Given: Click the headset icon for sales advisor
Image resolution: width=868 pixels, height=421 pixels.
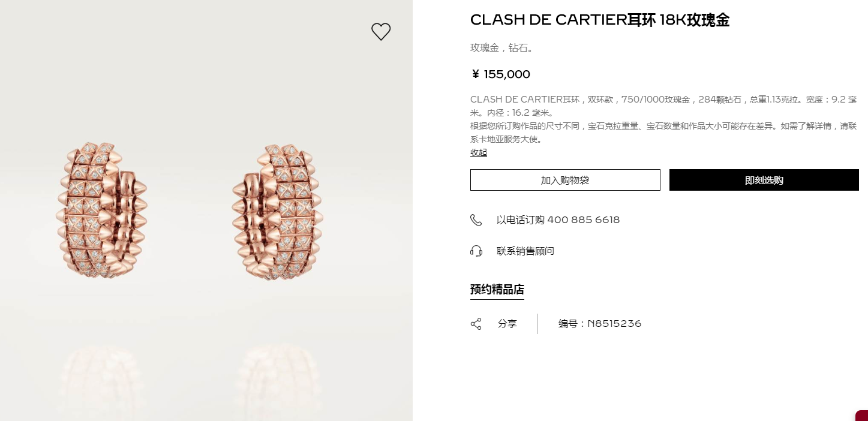Looking at the screenshot, I should 476,251.
